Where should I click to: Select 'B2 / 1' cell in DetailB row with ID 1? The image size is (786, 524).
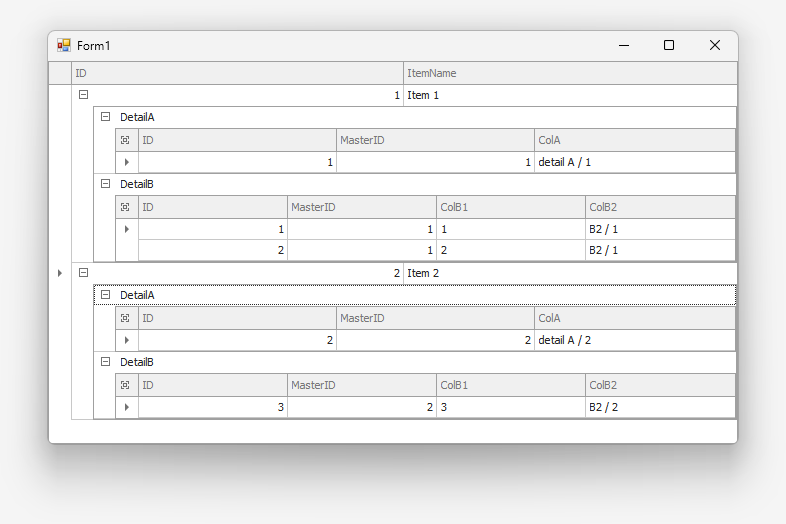click(x=660, y=229)
